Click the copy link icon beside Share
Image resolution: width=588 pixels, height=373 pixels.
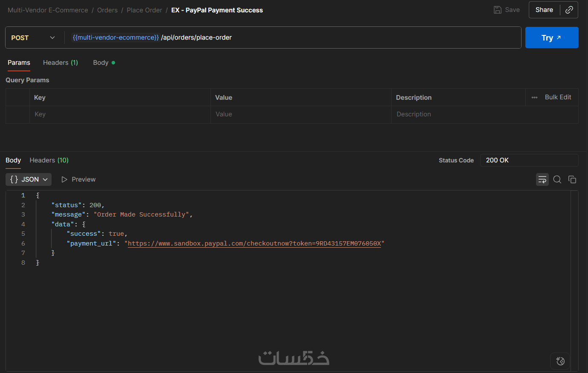pos(569,10)
